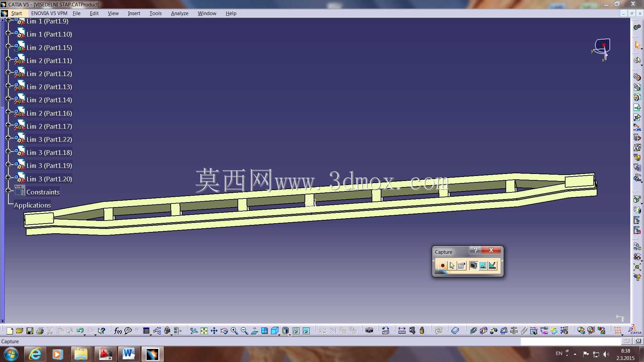Image resolution: width=644 pixels, height=362 pixels.
Task: Toggle Vector Mode in Capture toolbar
Action: [x=492, y=266]
